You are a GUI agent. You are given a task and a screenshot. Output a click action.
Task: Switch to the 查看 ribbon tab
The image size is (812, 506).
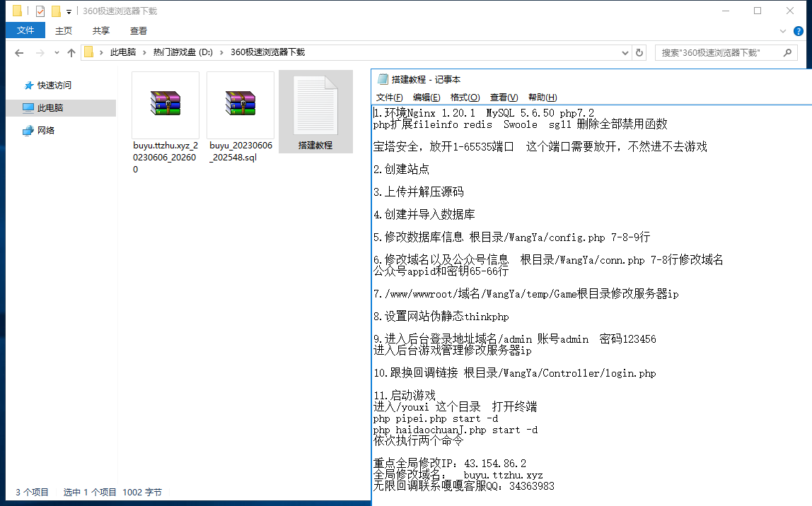(x=139, y=31)
